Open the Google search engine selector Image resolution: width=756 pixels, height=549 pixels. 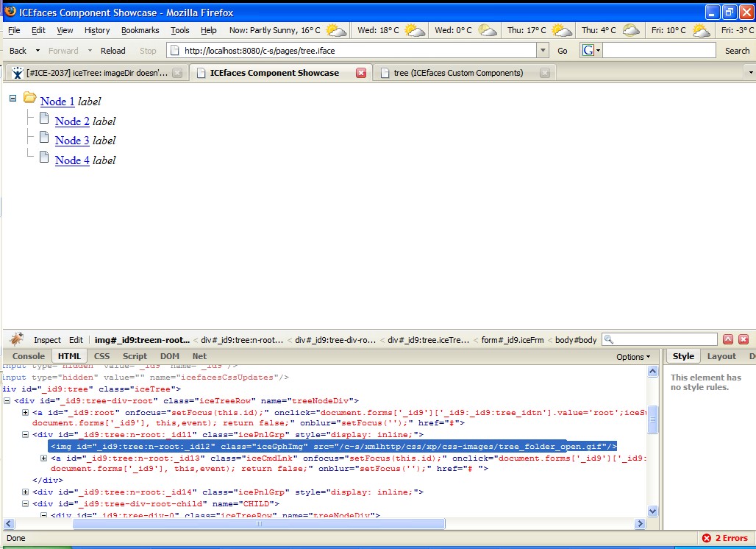click(x=591, y=50)
